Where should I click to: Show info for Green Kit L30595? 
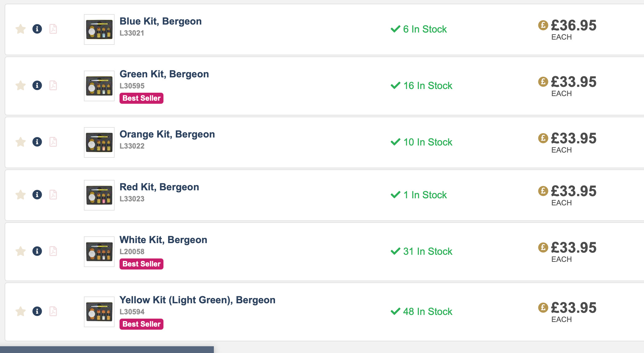click(x=37, y=85)
